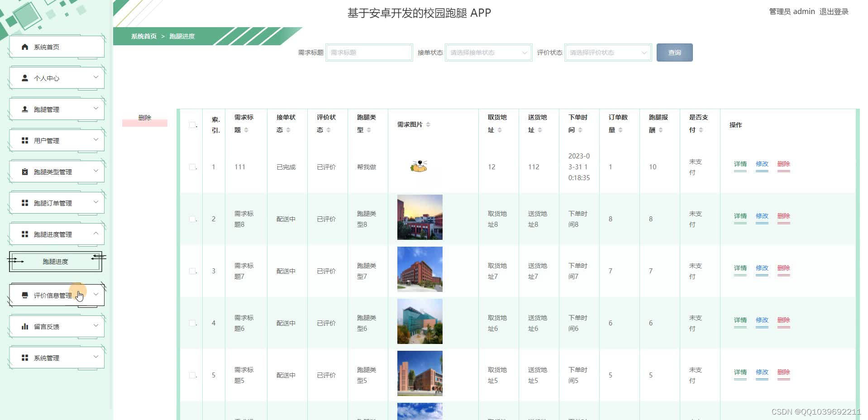Viewport: 868px width, 420px height.
Task: Click the icon beside 评价信息管理
Action: click(25, 295)
